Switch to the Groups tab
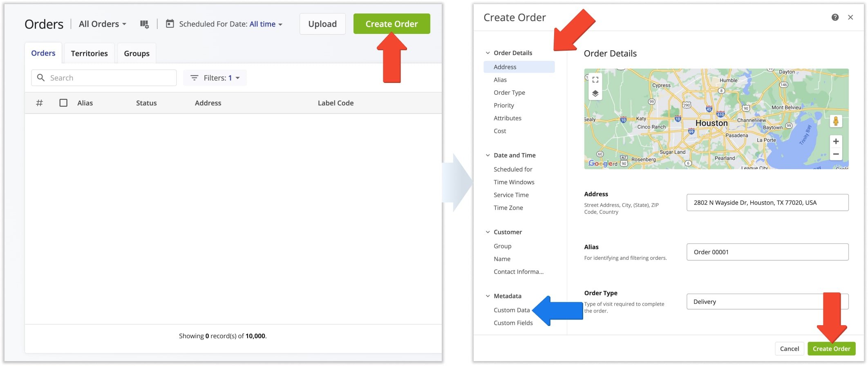This screenshot has height=366, width=868. (136, 54)
